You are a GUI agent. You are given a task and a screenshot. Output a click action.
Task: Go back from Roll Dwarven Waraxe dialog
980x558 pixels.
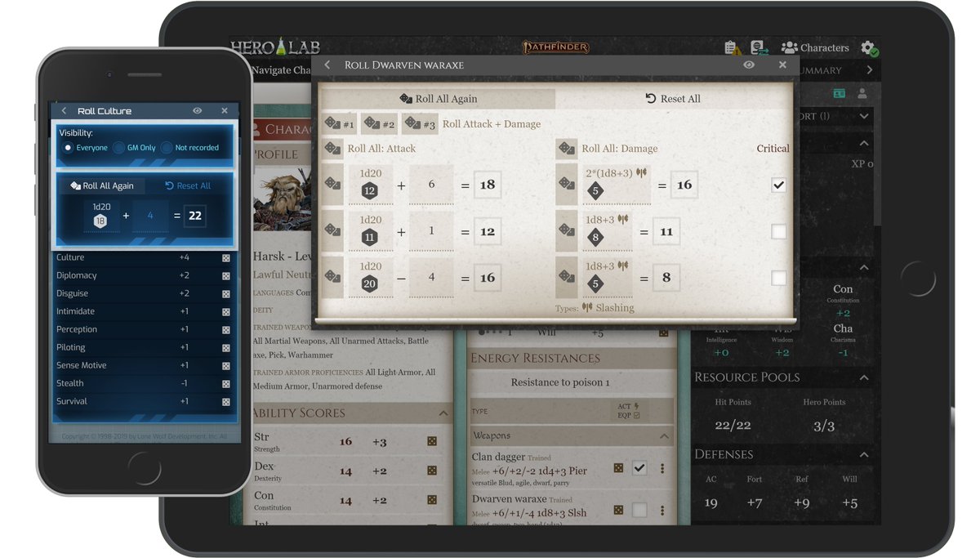tap(327, 65)
